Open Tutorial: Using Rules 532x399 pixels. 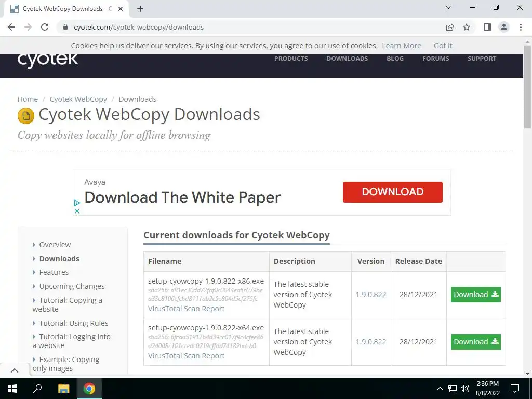tap(74, 323)
